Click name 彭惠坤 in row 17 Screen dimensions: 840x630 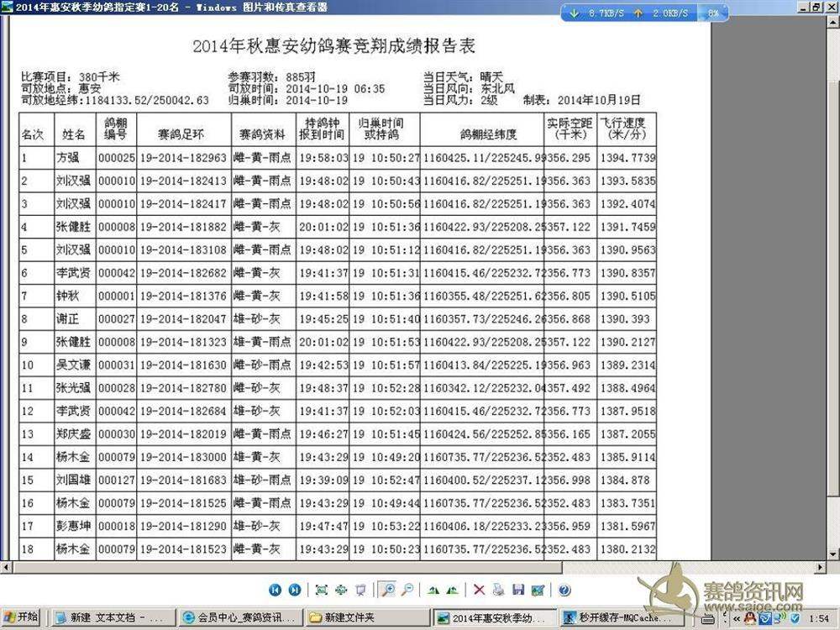tap(73, 526)
